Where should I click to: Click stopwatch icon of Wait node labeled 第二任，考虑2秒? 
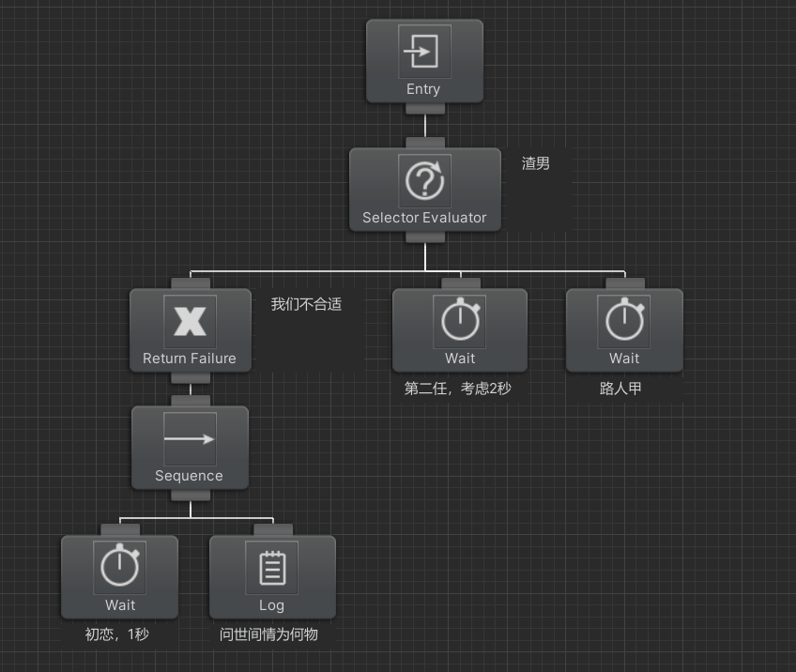(460, 322)
